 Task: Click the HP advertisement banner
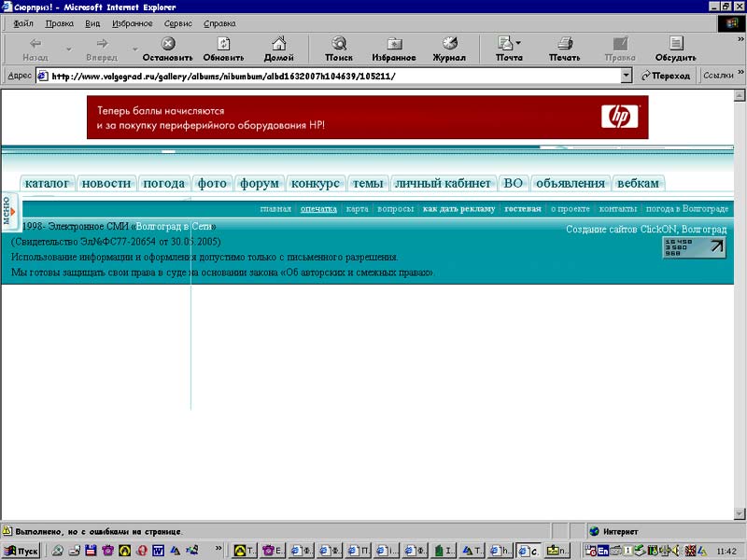(x=367, y=118)
